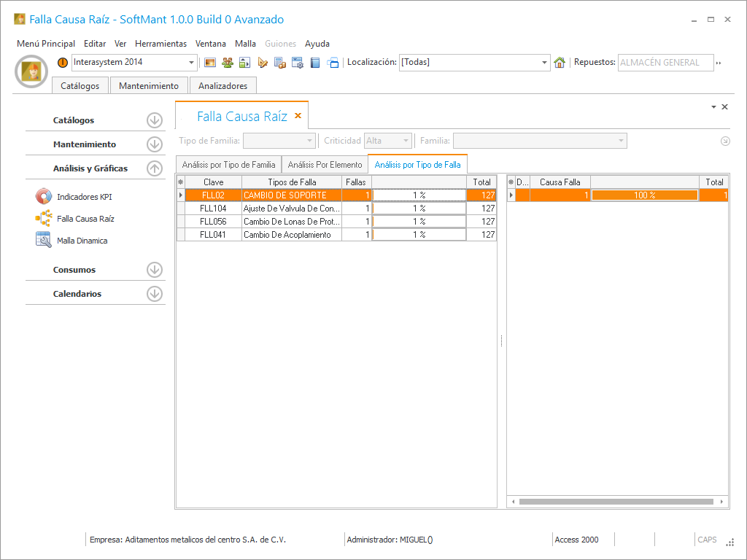This screenshot has height=560, width=747.
Task: Close the Falla Causa Raíz tab
Action: 298,116
